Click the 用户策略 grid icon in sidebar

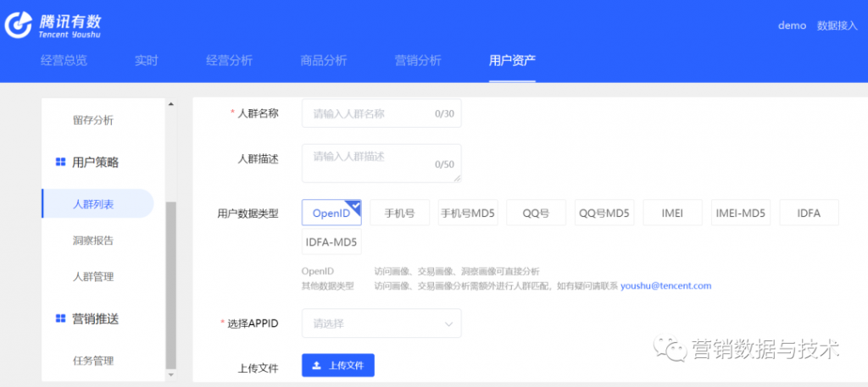pyautogui.click(x=60, y=162)
